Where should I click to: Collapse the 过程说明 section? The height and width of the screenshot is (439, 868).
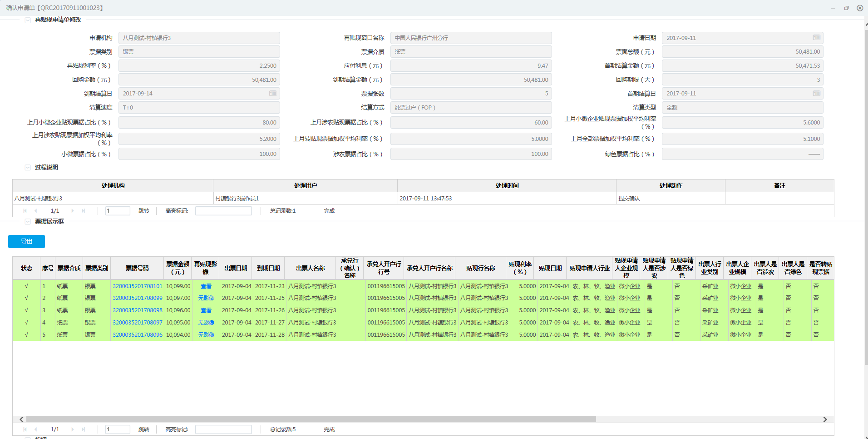coord(28,168)
